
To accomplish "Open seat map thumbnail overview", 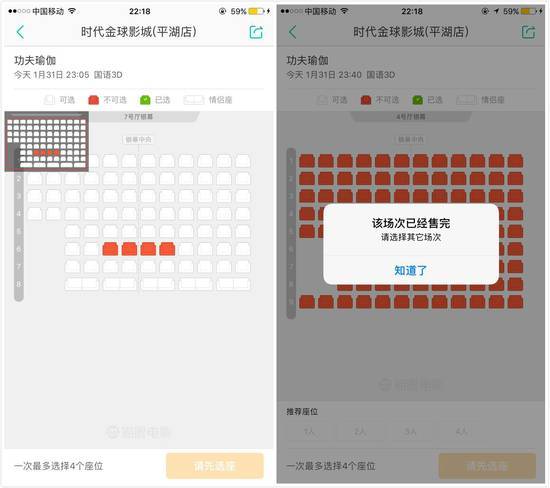I will coord(46,141).
